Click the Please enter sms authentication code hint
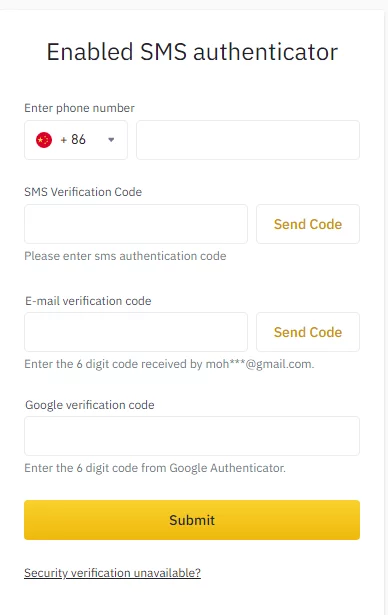 tap(125, 256)
